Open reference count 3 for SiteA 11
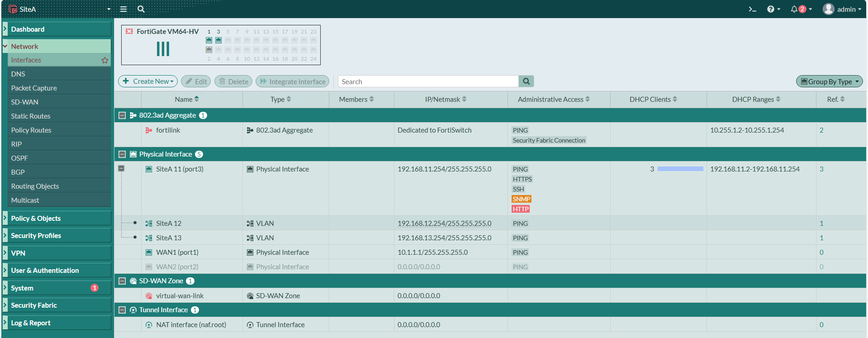This screenshot has height=338, width=868. pyautogui.click(x=821, y=169)
